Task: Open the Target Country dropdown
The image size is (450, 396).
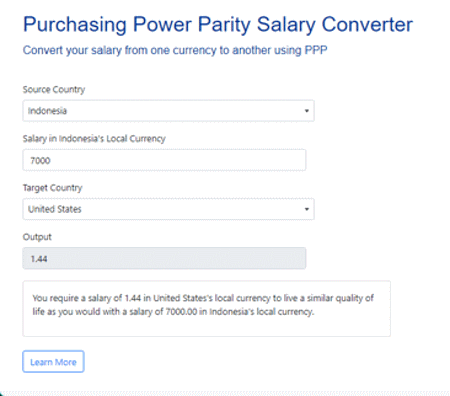Action: coord(168,209)
